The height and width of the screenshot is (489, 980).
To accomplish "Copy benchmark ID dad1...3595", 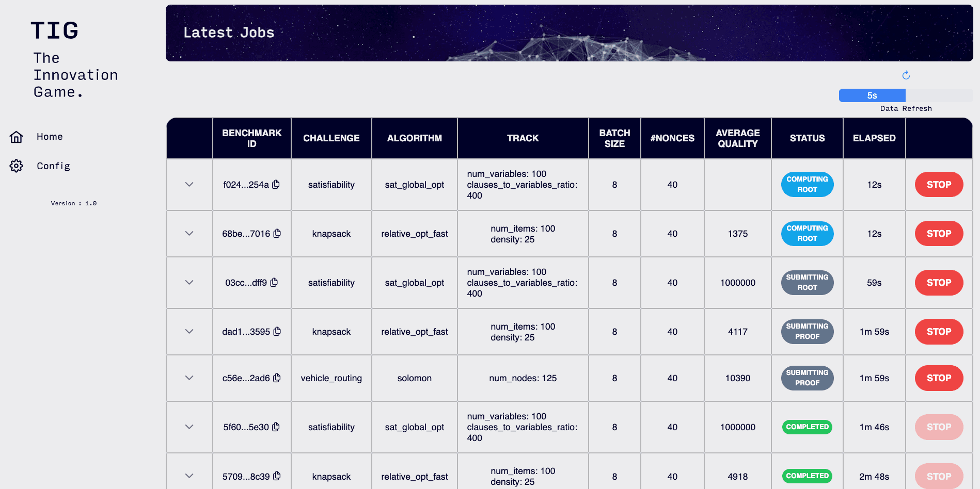I will [x=277, y=331].
